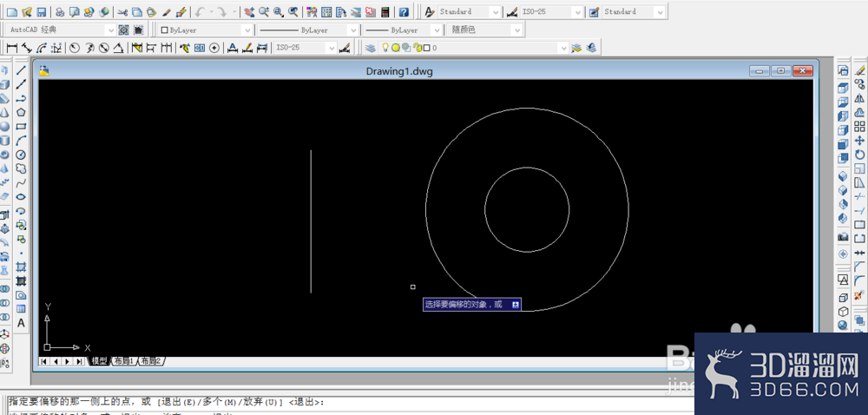Activate Zoom Realtime tool

pyautogui.click(x=264, y=11)
